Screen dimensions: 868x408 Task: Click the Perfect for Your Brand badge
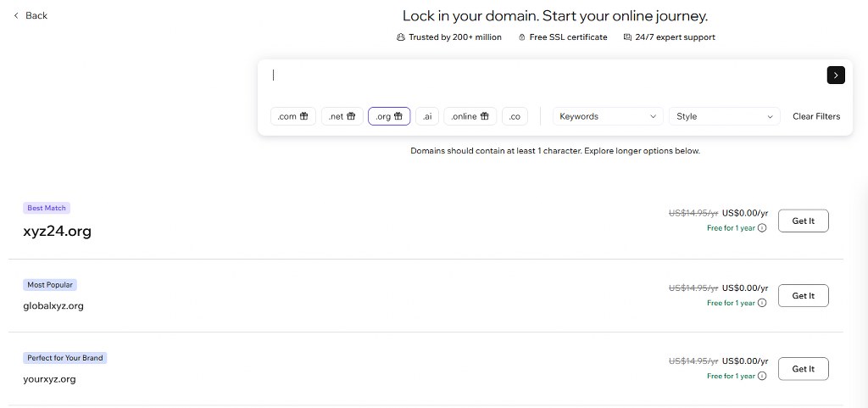point(64,358)
